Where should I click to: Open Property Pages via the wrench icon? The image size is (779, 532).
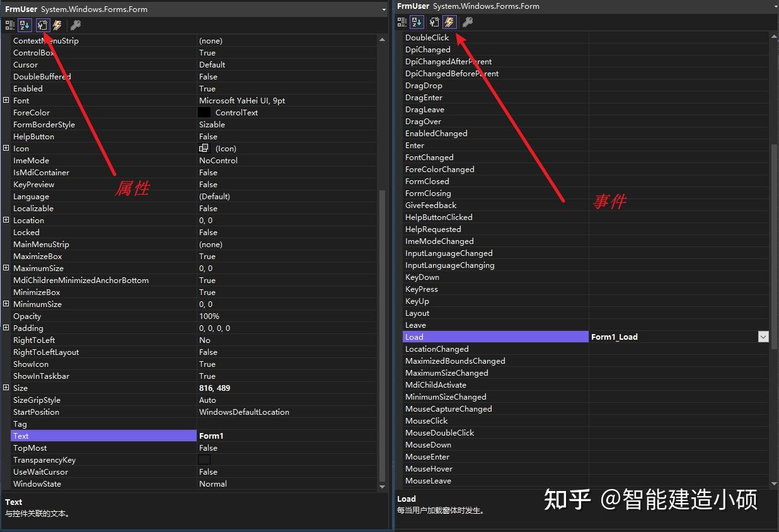point(74,25)
